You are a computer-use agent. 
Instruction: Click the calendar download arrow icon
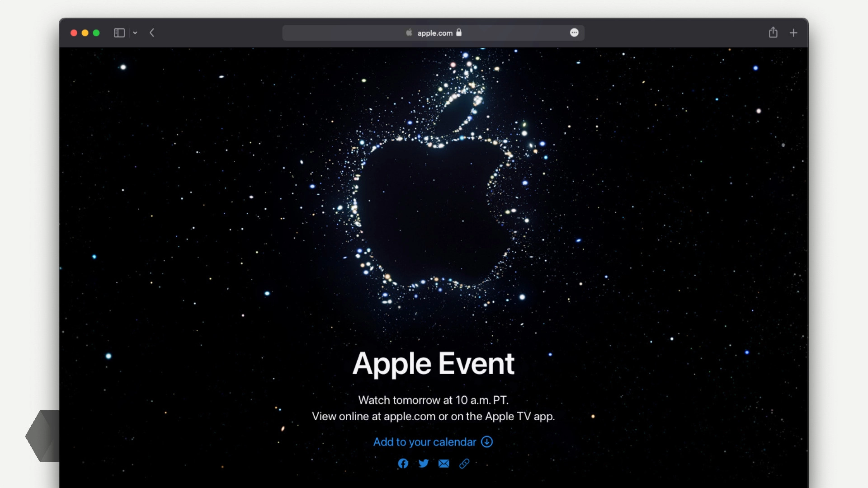coord(487,442)
